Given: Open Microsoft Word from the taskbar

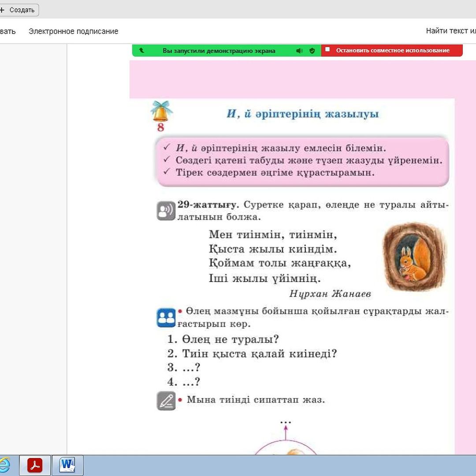Looking at the screenshot, I should pos(67,465).
